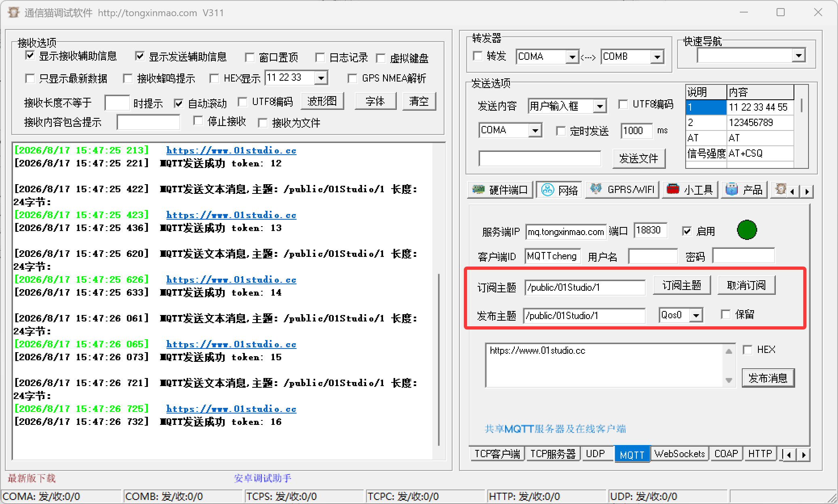This screenshot has width=838, height=504.
Task: Click the 字体 font button
Action: [x=375, y=101]
